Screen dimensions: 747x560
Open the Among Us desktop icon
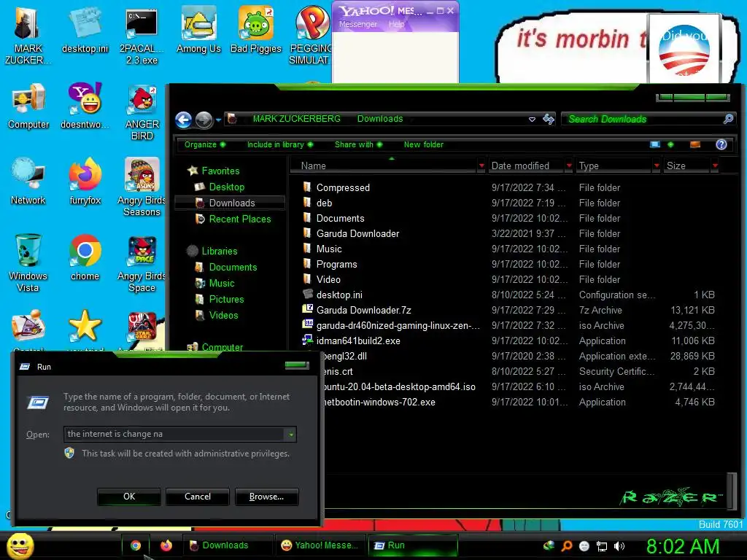click(x=198, y=30)
